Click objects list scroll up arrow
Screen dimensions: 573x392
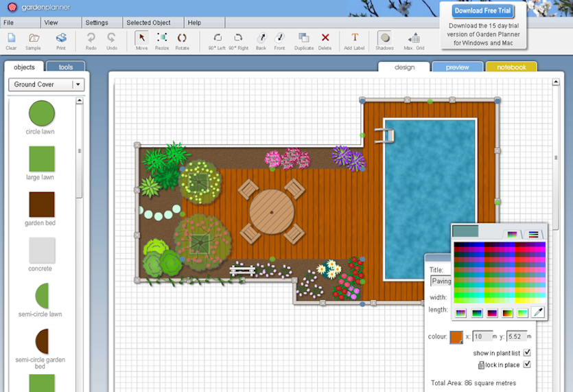coord(80,100)
